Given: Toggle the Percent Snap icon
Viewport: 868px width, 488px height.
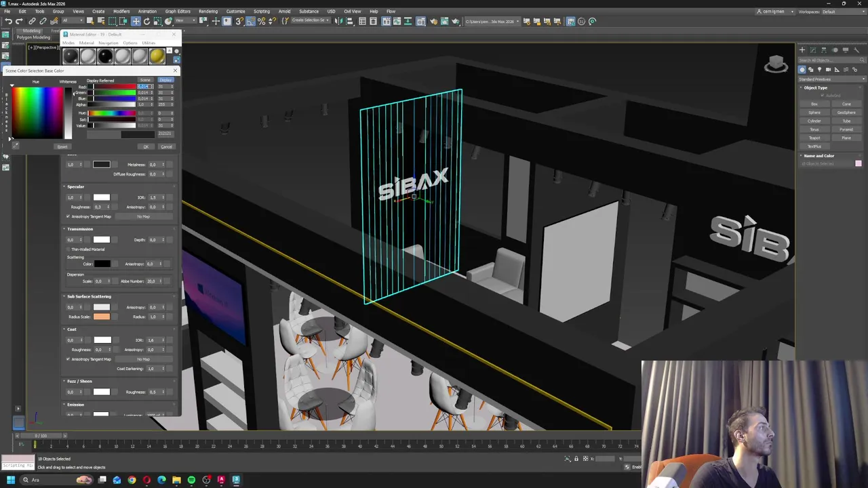Looking at the screenshot, I should [x=262, y=21].
